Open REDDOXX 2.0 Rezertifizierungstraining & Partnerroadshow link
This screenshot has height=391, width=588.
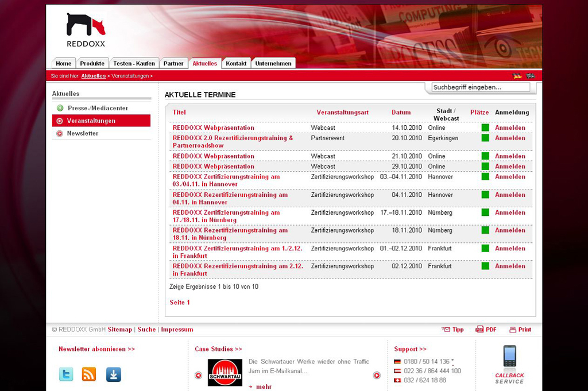(233, 141)
